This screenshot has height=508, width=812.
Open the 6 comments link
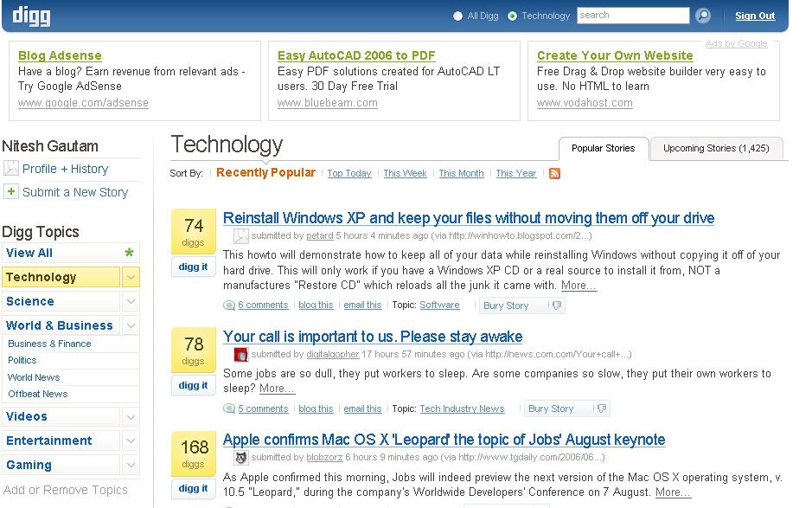point(263,305)
